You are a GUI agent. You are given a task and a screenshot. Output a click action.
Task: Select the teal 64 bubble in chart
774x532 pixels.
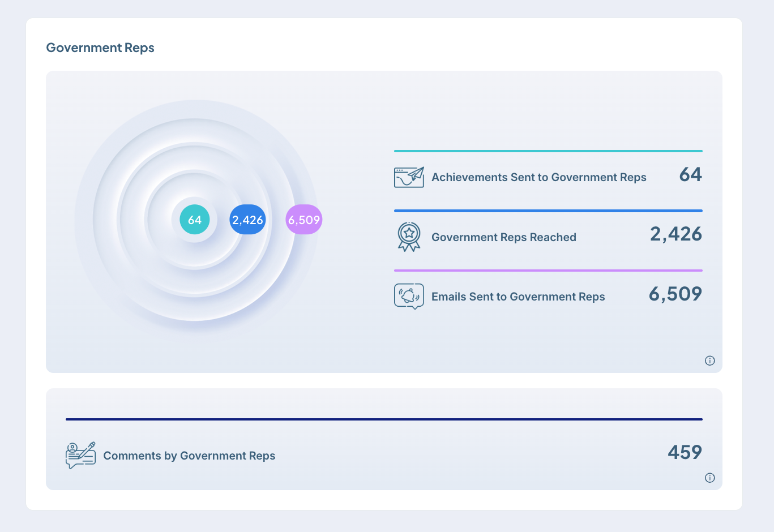pyautogui.click(x=195, y=220)
